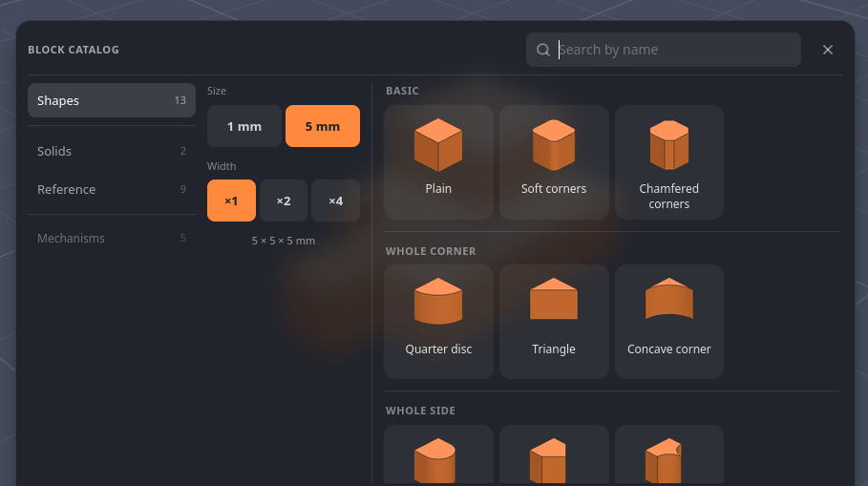Choose the Triangle block shape

click(x=554, y=322)
